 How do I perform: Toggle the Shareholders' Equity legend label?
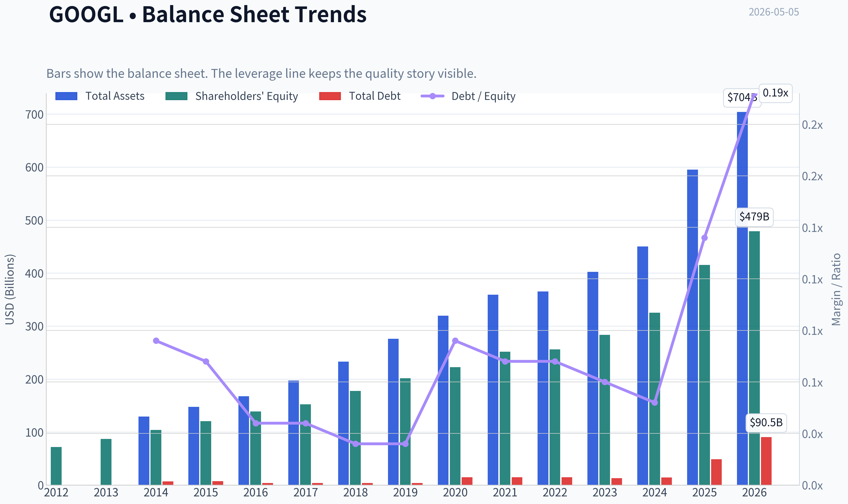(x=247, y=96)
